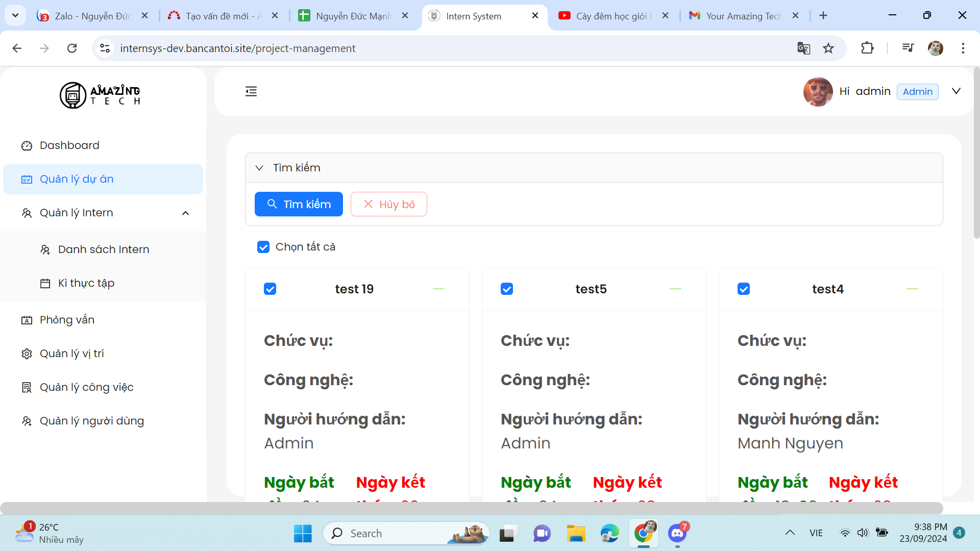
Task: Click the admin avatar picture
Action: [817, 92]
